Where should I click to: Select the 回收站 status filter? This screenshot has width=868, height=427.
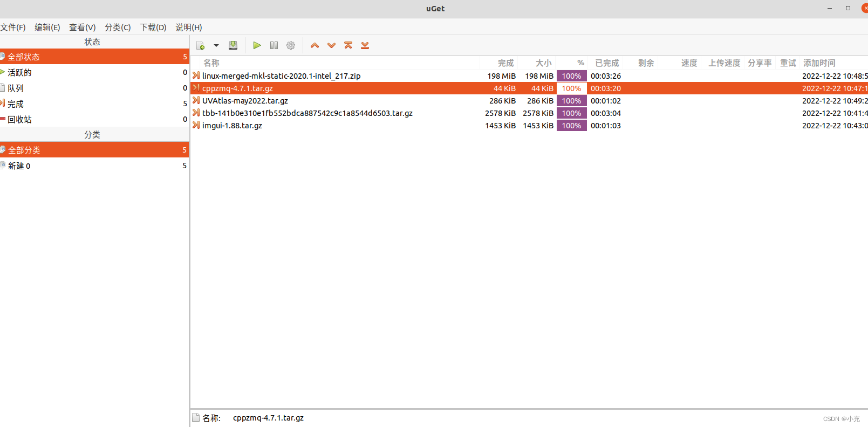(94, 119)
